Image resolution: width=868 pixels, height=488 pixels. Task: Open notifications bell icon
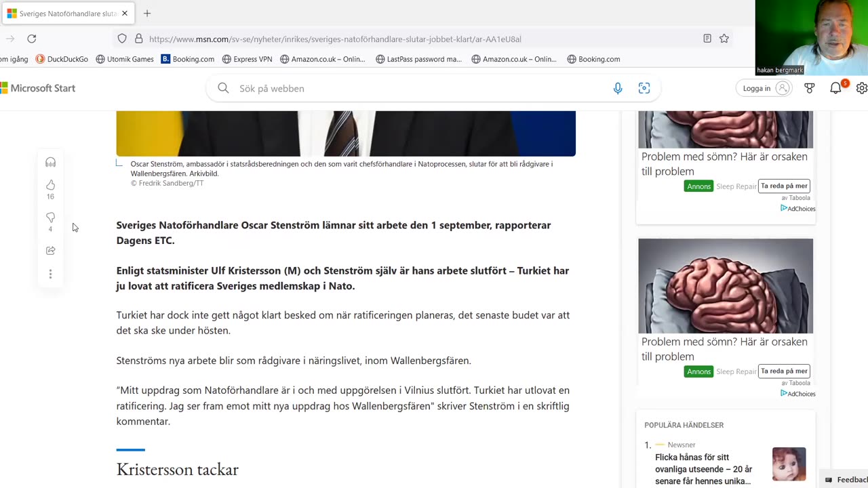tap(835, 88)
